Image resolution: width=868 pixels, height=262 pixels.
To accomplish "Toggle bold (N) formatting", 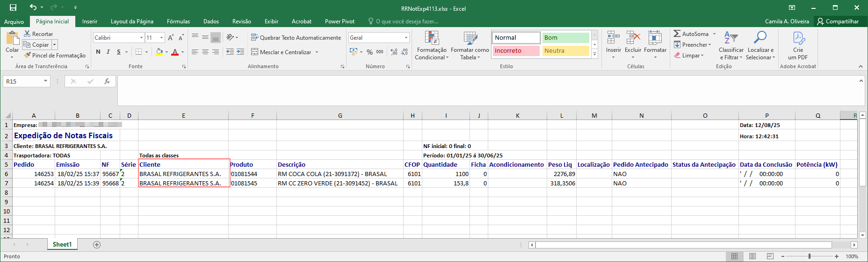I will (98, 52).
